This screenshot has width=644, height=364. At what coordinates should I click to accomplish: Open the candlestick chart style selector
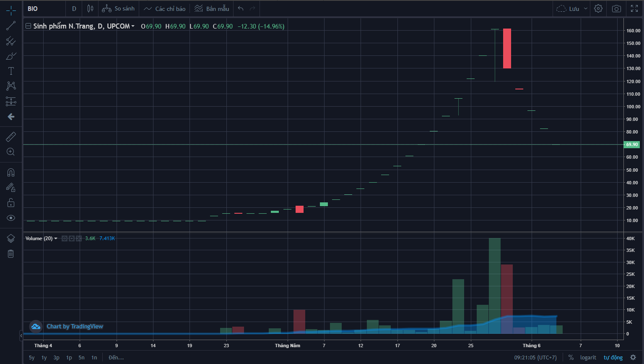[x=90, y=8]
